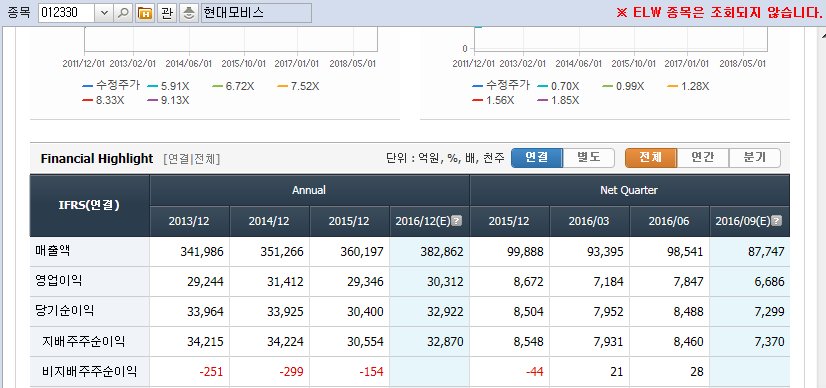Select the 전체 view tab
826x388 pixels.
click(651, 157)
